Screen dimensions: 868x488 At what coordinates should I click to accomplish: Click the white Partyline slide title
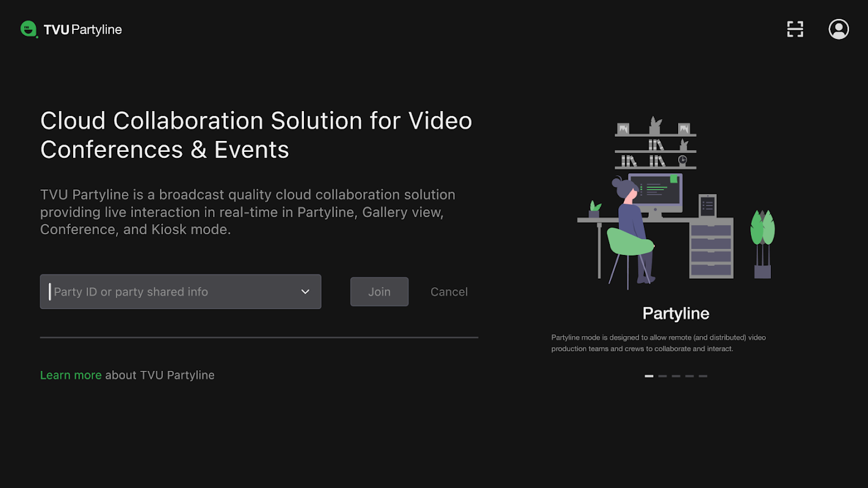[676, 314]
